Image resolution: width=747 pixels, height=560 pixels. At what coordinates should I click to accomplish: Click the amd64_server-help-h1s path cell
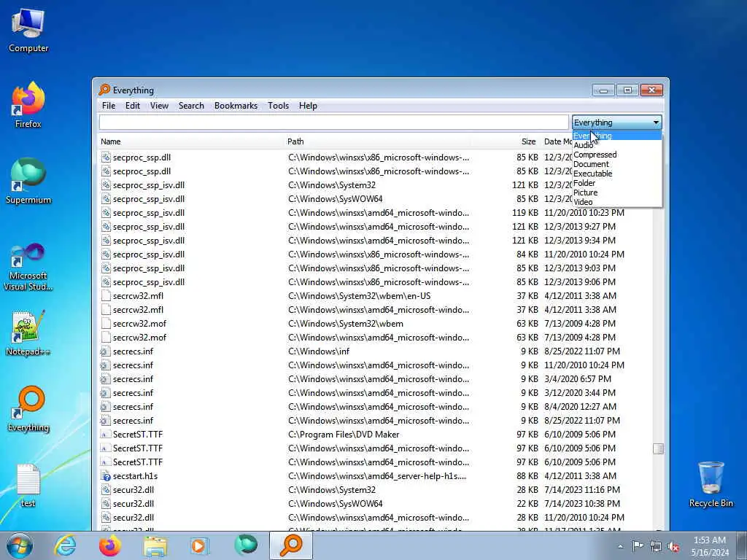(377, 475)
